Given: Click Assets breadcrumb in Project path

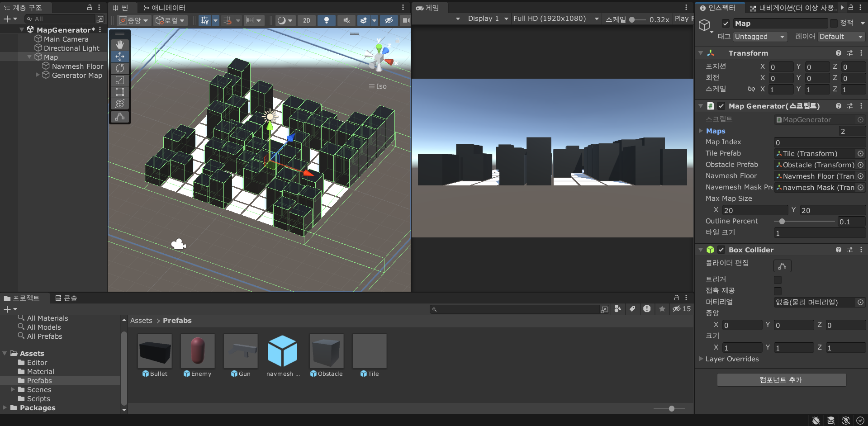Looking at the screenshot, I should [141, 320].
